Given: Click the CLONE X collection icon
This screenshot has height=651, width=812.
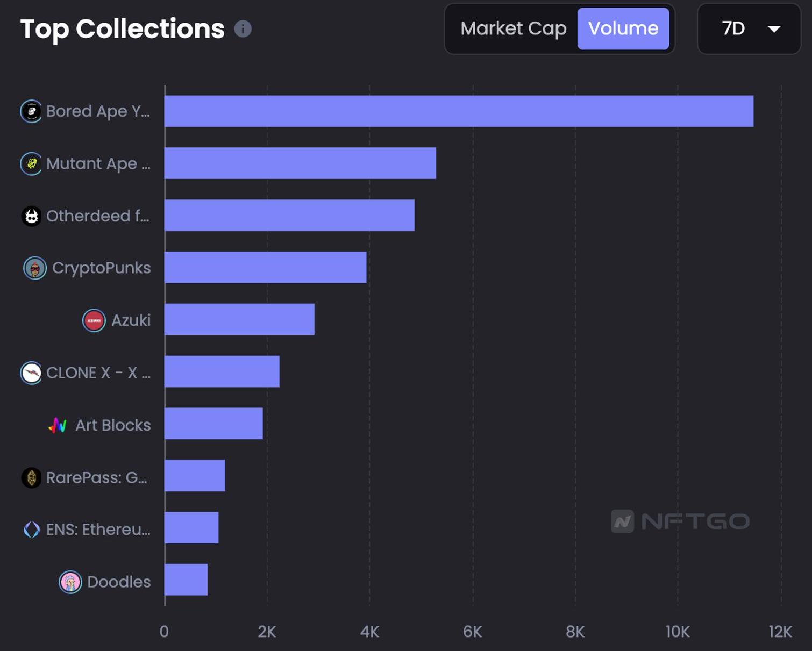Looking at the screenshot, I should 31,373.
